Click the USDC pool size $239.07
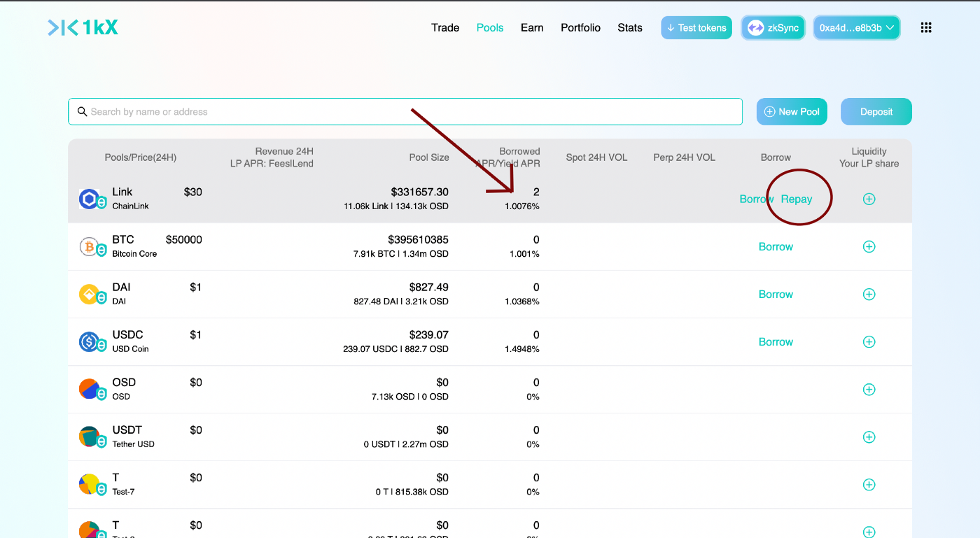Viewport: 980px width, 538px height. (x=428, y=334)
